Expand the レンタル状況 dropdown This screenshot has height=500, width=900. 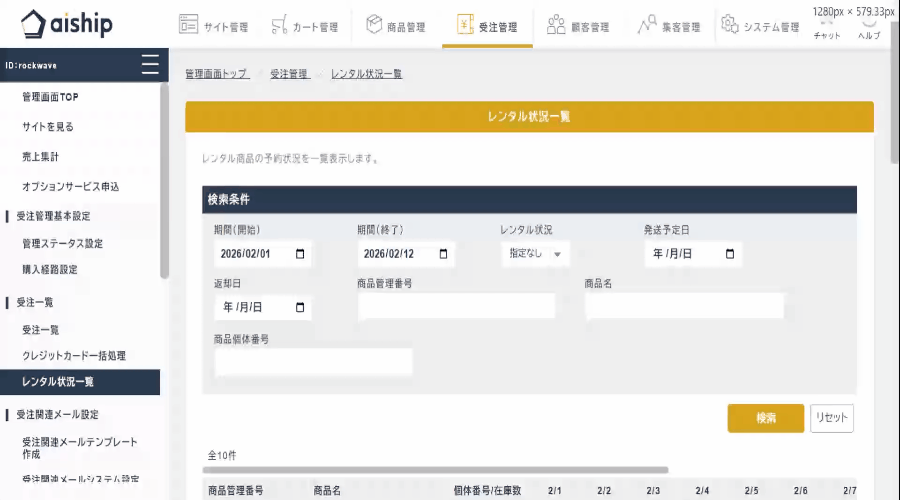[x=535, y=254]
